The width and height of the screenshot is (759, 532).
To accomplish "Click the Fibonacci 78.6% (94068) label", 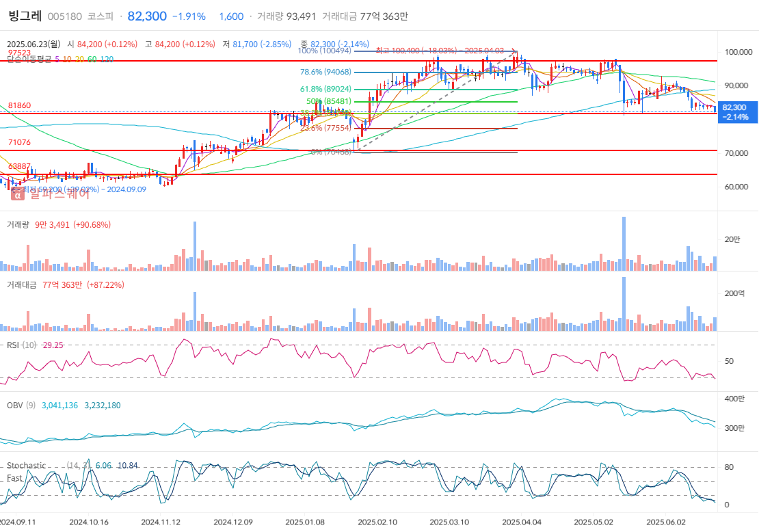I will coord(325,72).
